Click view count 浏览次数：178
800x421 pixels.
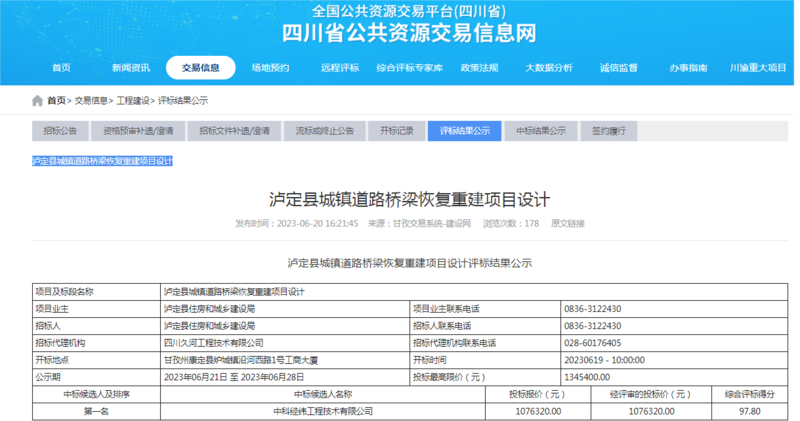(511, 224)
